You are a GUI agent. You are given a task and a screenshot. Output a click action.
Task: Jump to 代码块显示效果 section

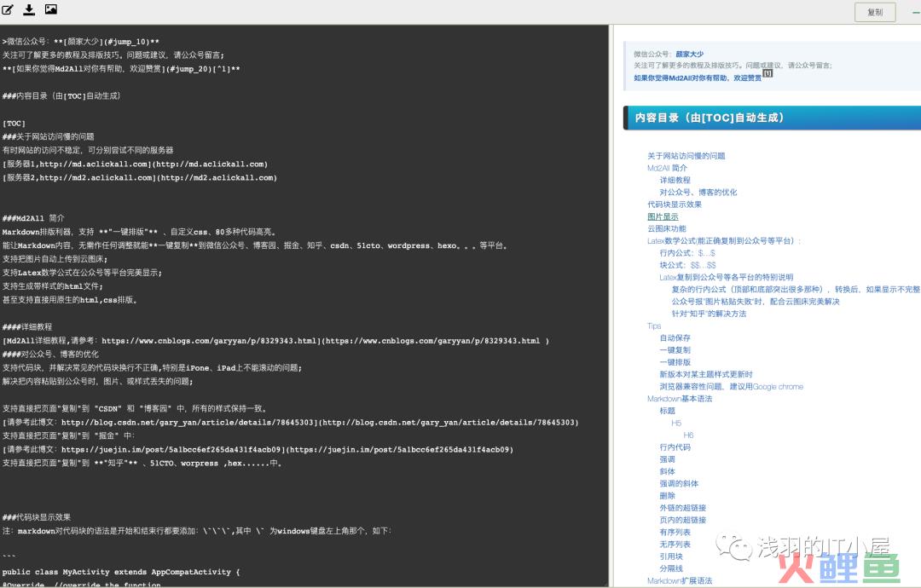click(x=674, y=205)
